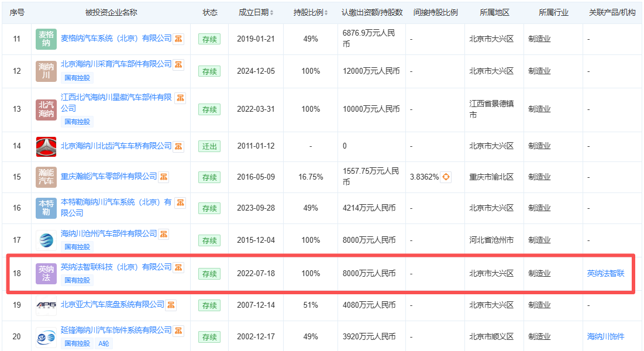Click the 12000万元人民币 capital amount

tap(371, 71)
